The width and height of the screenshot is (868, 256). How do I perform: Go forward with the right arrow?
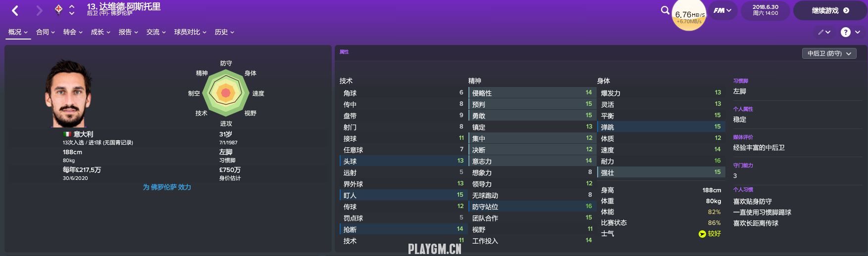click(x=40, y=10)
